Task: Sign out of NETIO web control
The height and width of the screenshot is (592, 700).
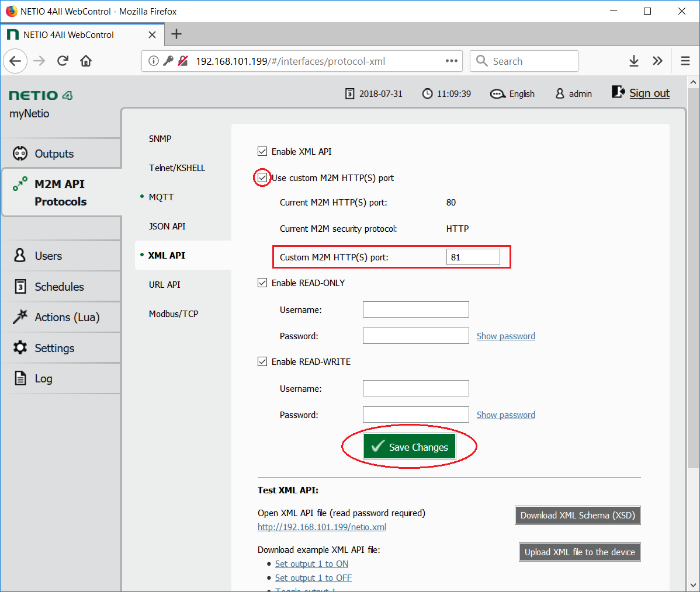Action: point(649,93)
